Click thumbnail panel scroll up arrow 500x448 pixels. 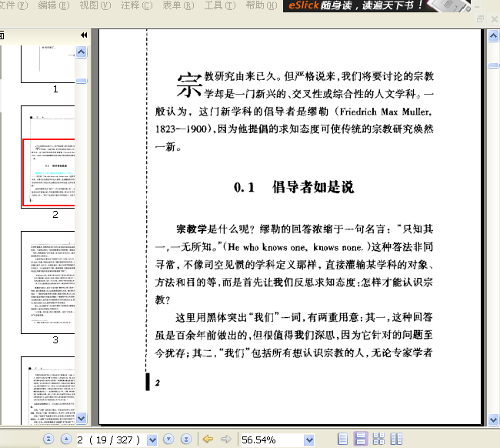pyautogui.click(x=82, y=52)
